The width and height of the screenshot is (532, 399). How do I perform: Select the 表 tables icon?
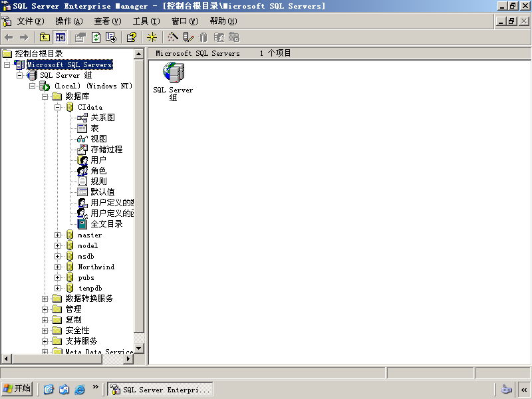[82, 128]
